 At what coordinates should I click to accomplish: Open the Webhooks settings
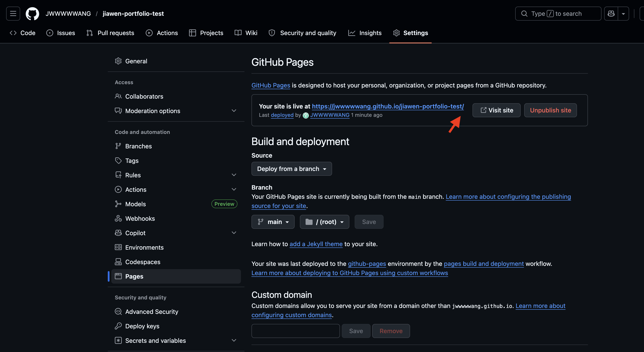pos(140,218)
